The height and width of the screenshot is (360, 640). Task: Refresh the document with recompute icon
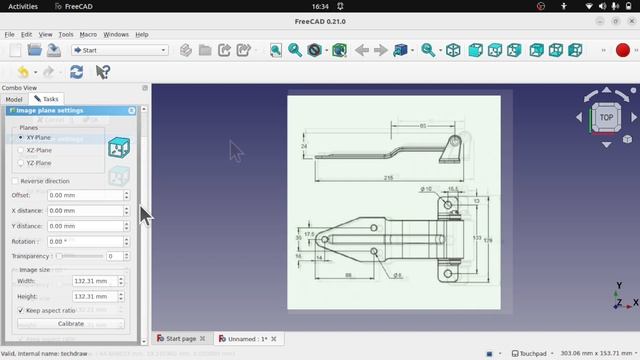click(x=76, y=72)
